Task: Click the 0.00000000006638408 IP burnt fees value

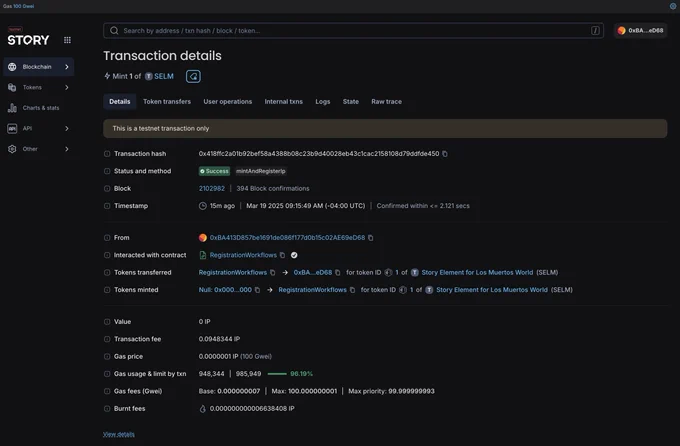Action: [x=252, y=408]
